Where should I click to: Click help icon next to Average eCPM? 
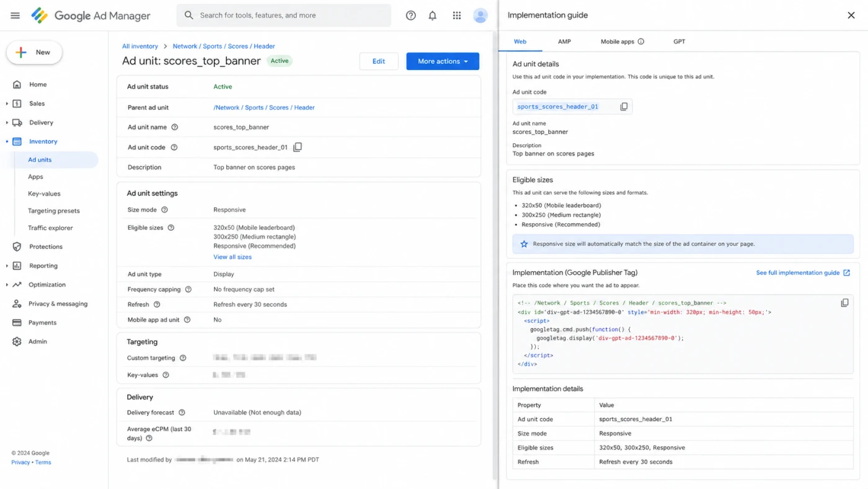tap(149, 438)
